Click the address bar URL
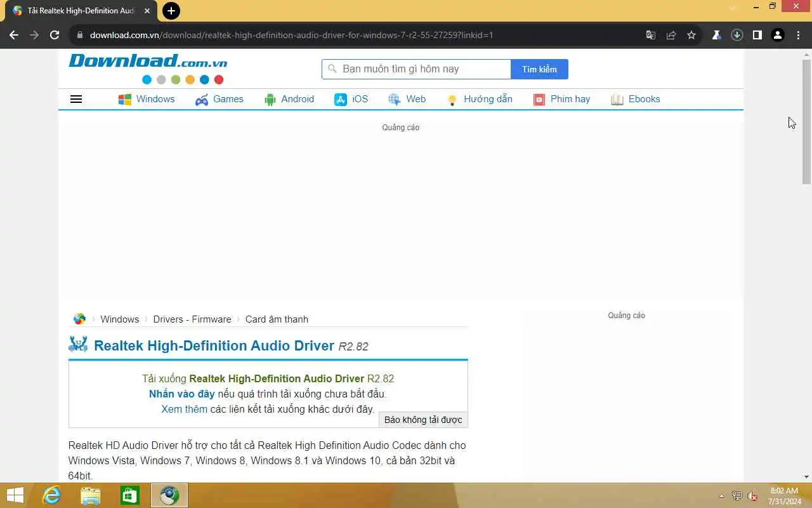Viewport: 812px width, 508px height. click(291, 35)
